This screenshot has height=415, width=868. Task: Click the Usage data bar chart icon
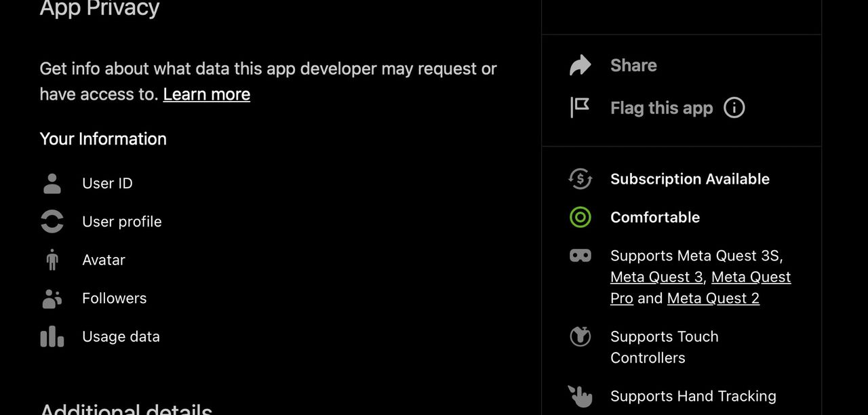click(52, 336)
